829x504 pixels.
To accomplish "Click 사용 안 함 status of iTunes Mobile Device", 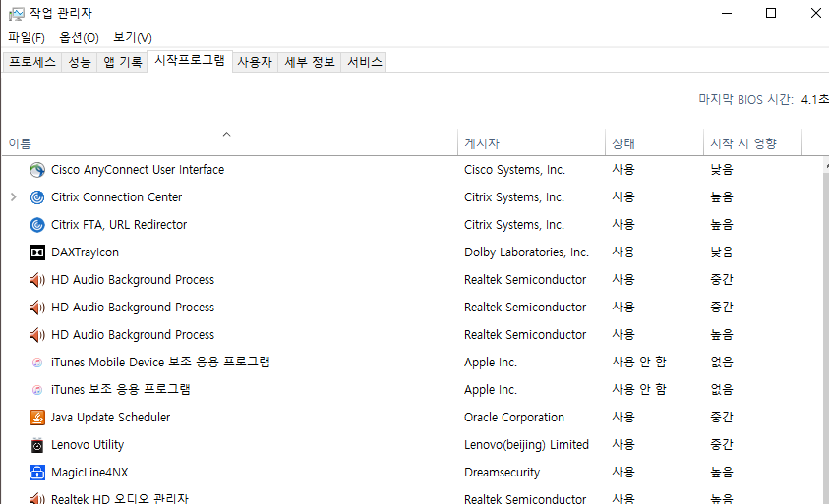I will (x=638, y=363).
